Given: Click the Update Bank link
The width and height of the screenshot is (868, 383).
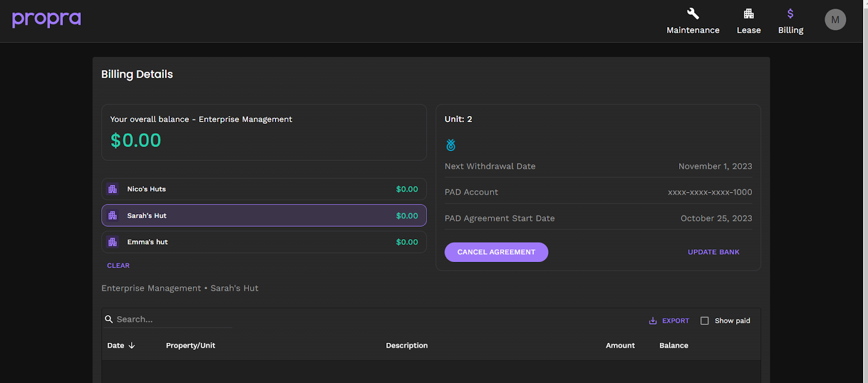Looking at the screenshot, I should (x=713, y=252).
